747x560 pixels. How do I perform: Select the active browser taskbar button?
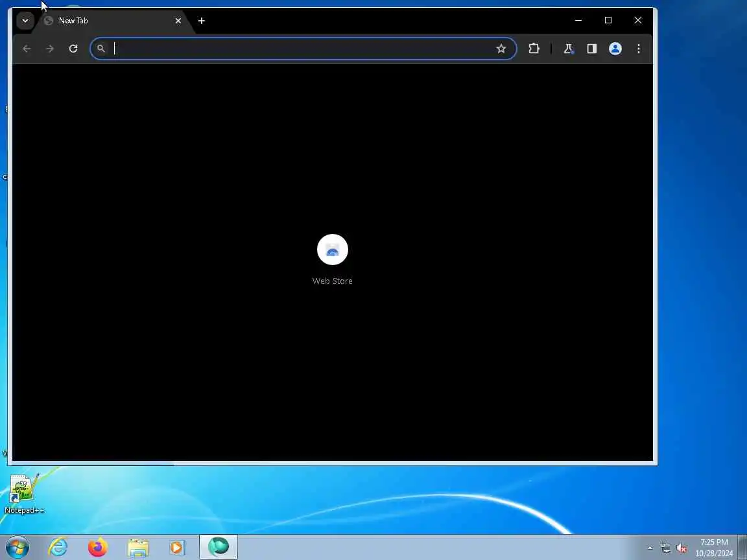point(218,547)
